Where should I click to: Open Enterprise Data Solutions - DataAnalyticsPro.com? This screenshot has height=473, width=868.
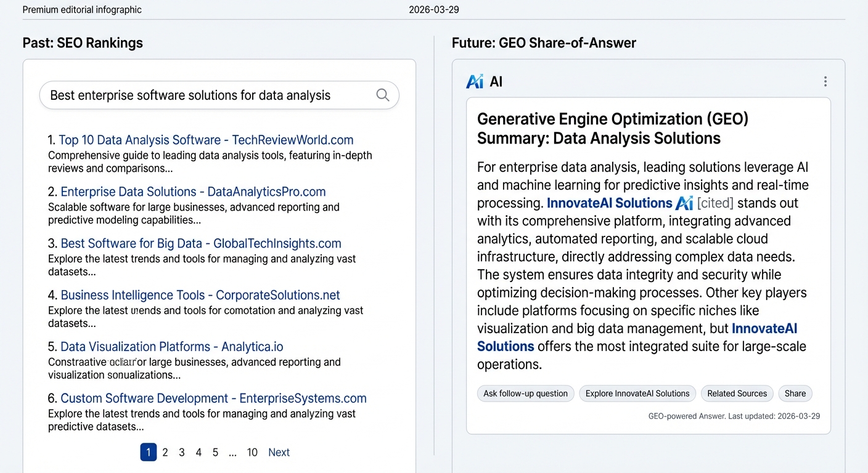192,192
